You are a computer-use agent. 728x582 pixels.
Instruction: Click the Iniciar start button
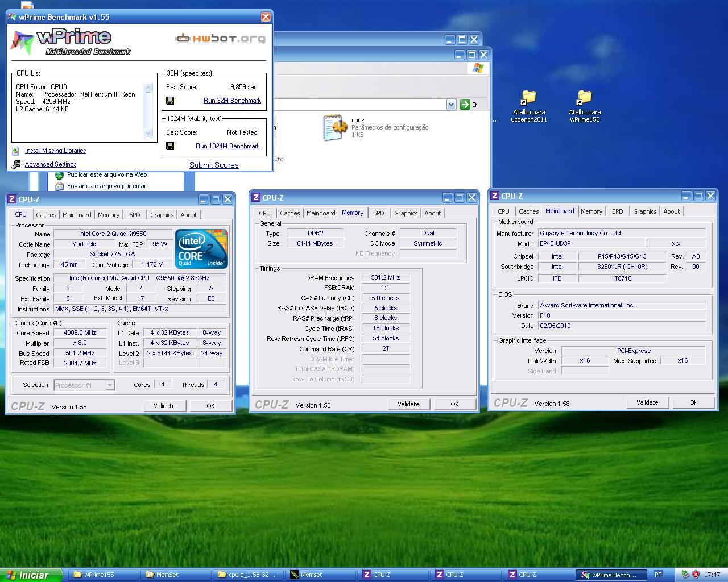pos(31,575)
